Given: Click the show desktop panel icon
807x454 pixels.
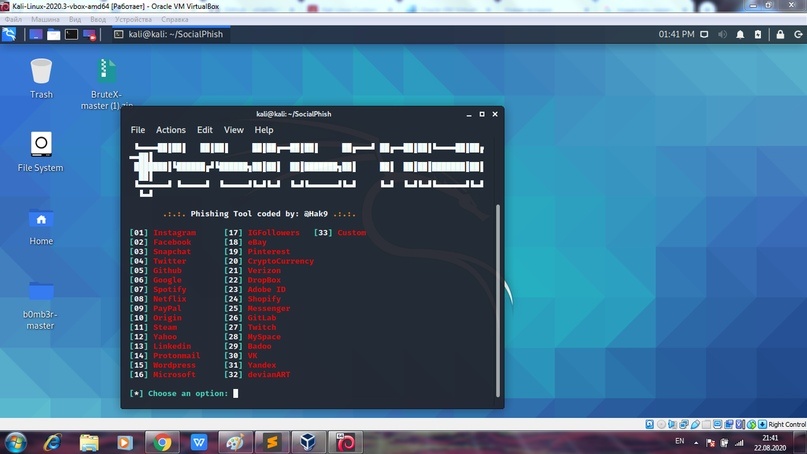Looking at the screenshot, I should pyautogui.click(x=36, y=34).
